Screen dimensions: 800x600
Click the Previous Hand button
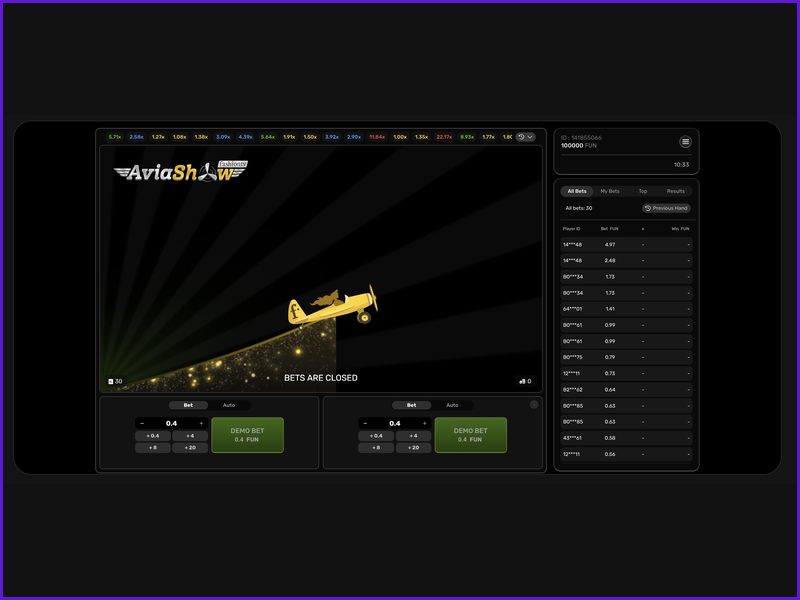pos(668,208)
